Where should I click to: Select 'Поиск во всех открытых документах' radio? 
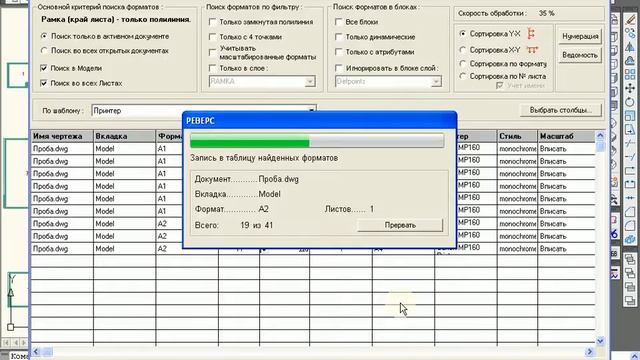(x=44, y=51)
